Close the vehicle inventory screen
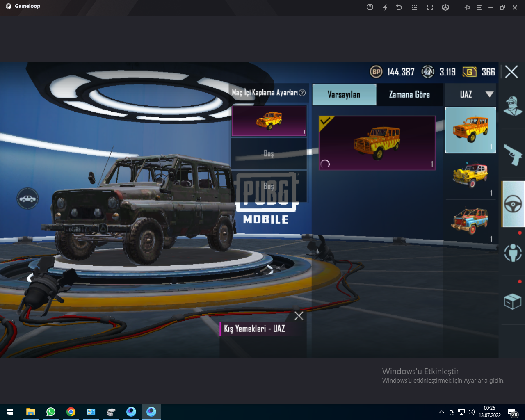 tap(511, 72)
